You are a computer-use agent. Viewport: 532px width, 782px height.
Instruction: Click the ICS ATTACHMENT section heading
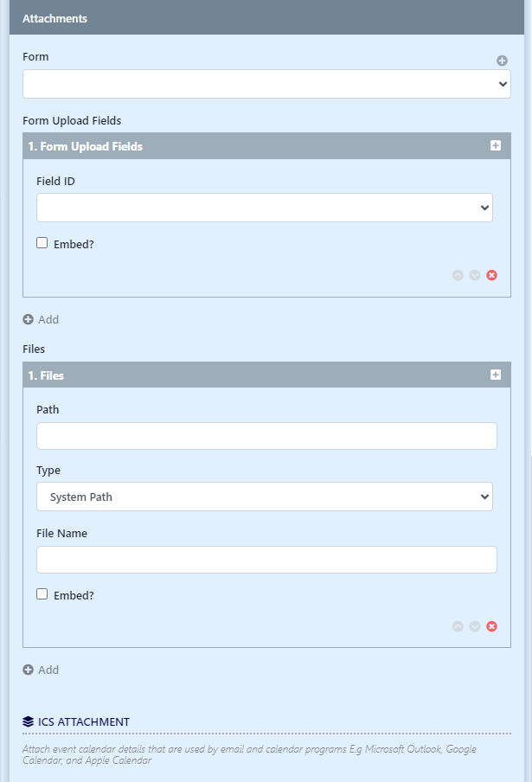click(x=84, y=721)
